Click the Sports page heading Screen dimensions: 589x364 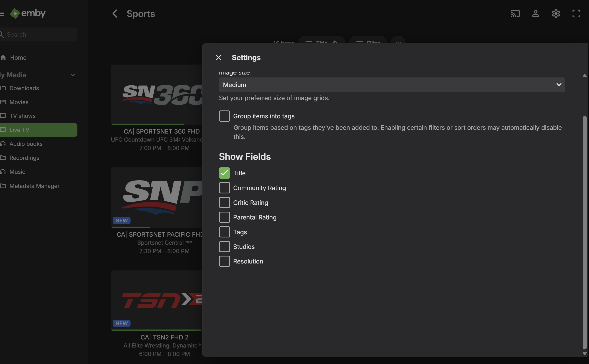pyautogui.click(x=141, y=14)
